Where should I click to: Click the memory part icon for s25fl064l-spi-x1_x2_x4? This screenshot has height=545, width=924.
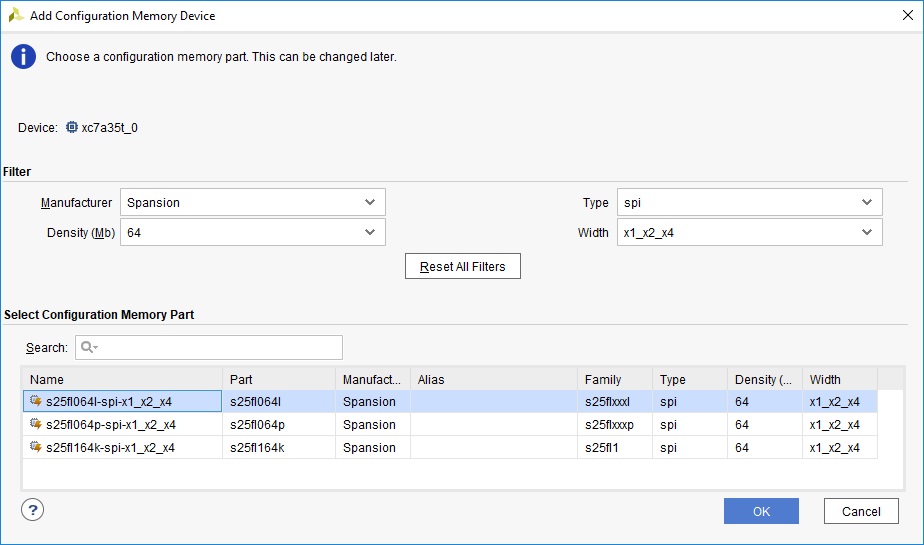click(36, 401)
